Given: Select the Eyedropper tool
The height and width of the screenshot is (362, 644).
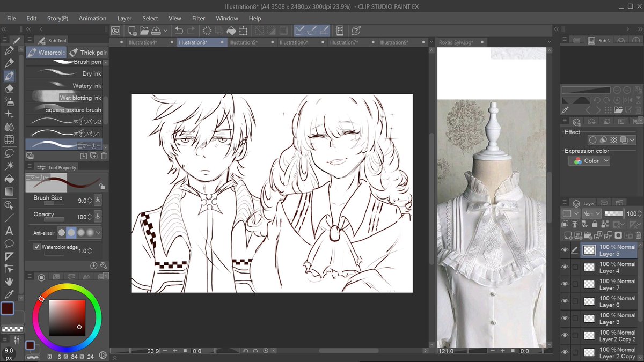Looking at the screenshot, I should (9, 294).
